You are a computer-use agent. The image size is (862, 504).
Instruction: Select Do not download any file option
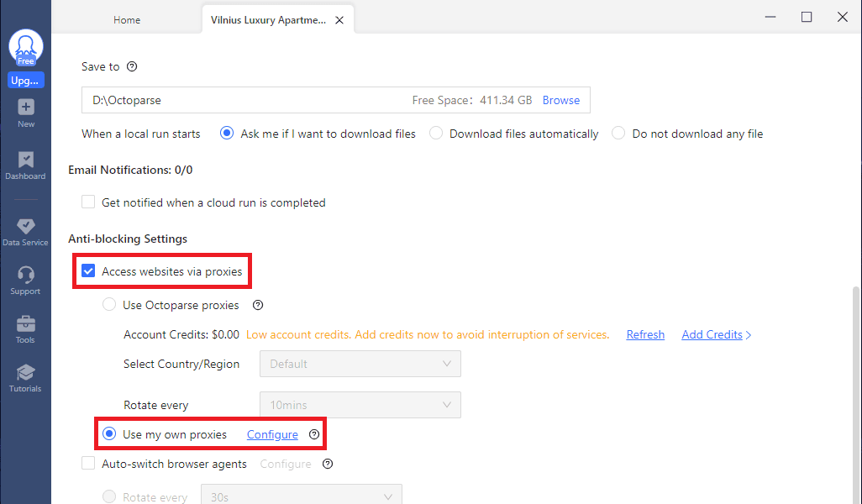pos(618,134)
